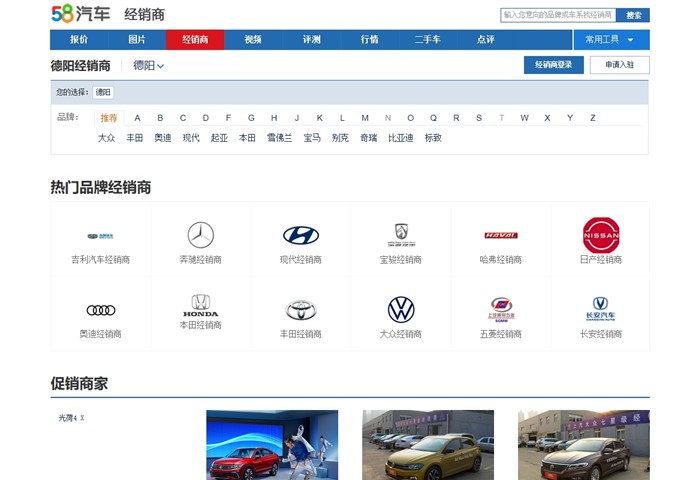Select the Baojun (宝骏) brand logo
The height and width of the screenshot is (480, 700).
pyautogui.click(x=401, y=235)
